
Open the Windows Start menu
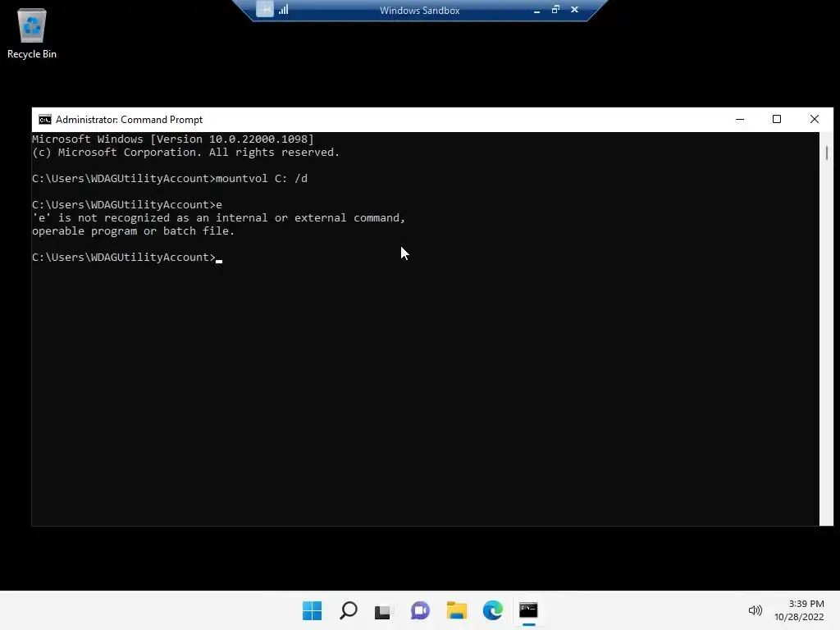pos(312,610)
